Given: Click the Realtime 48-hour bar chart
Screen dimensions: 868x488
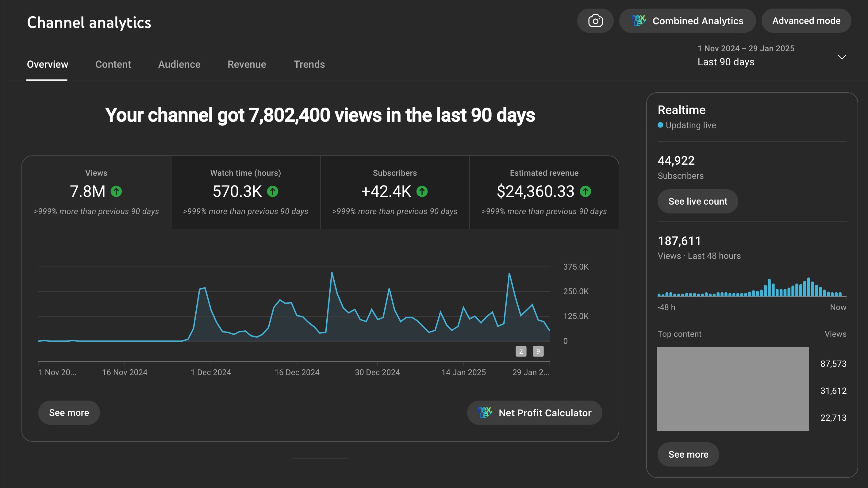Looking at the screenshot, I should 752,287.
